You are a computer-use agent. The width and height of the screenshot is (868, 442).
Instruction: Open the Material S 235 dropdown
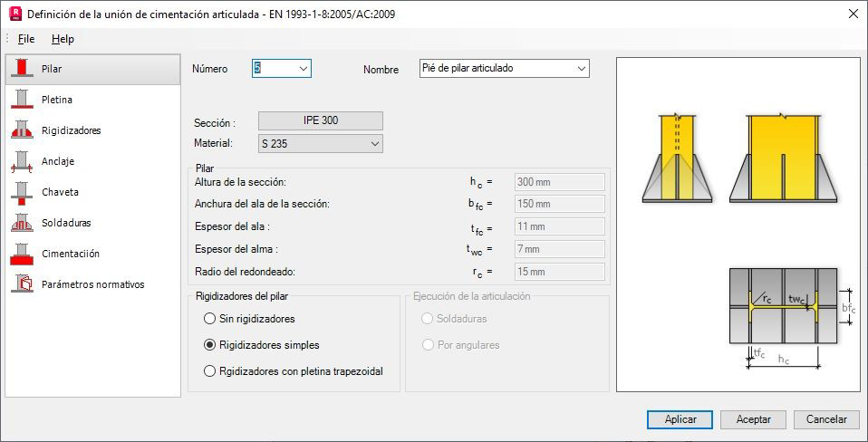pos(321,144)
